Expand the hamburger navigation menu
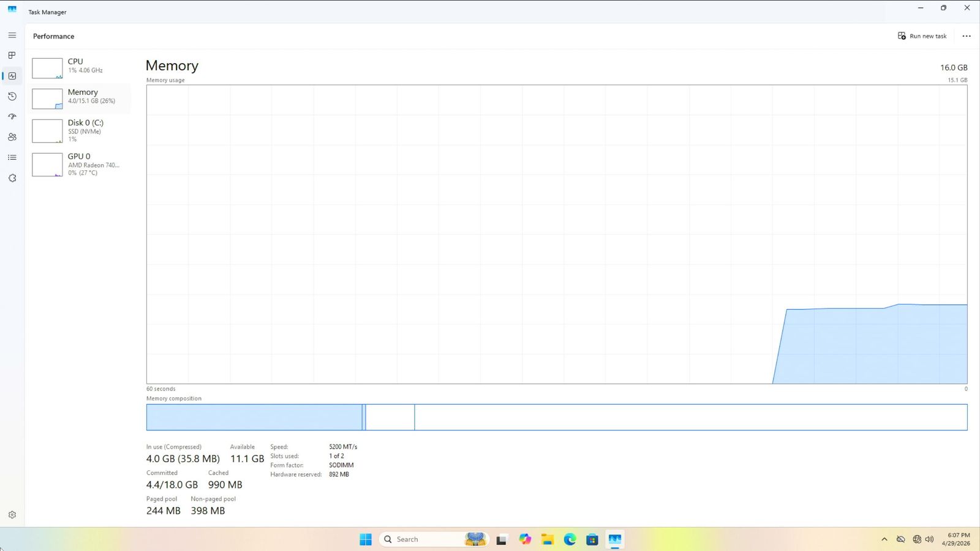Screen dimensions: 980x551 pyautogui.click(x=12, y=36)
